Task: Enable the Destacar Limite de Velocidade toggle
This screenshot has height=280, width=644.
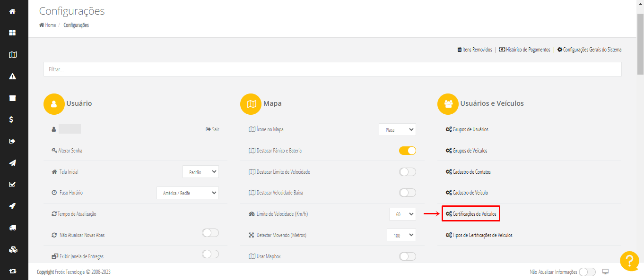Action: [407, 172]
